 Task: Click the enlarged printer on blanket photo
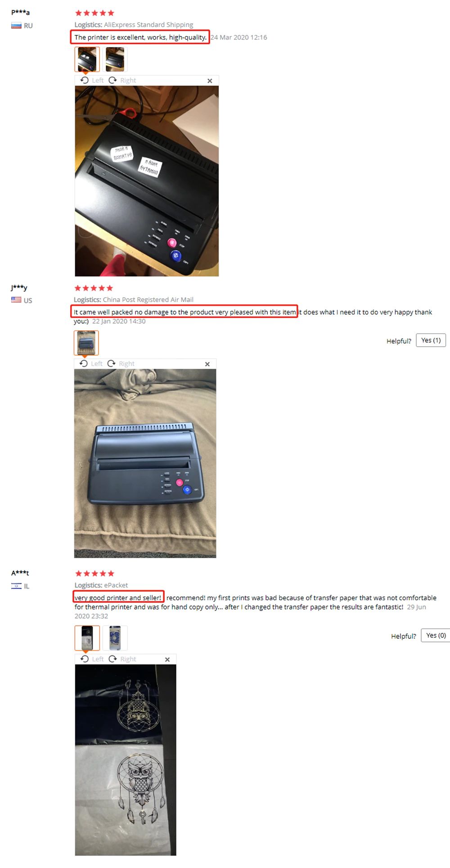click(145, 463)
